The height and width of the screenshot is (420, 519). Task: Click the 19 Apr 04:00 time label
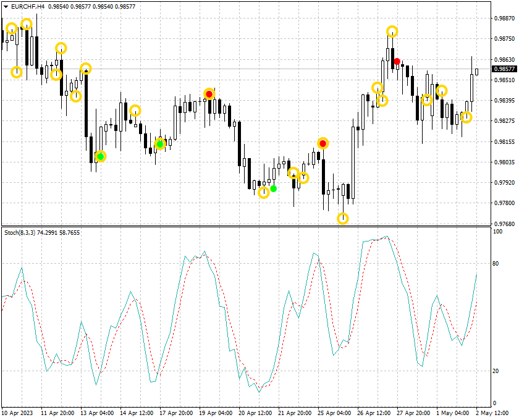pyautogui.click(x=216, y=413)
